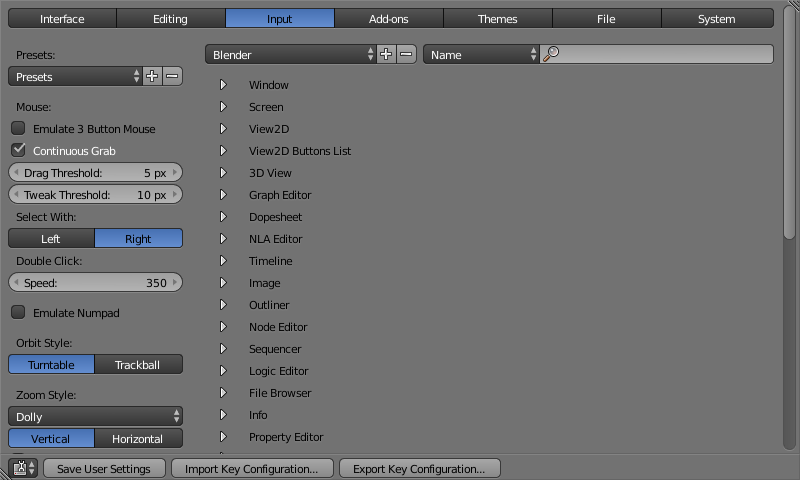
Task: Click the plus icon to add mouse preset
Action: coord(152,77)
